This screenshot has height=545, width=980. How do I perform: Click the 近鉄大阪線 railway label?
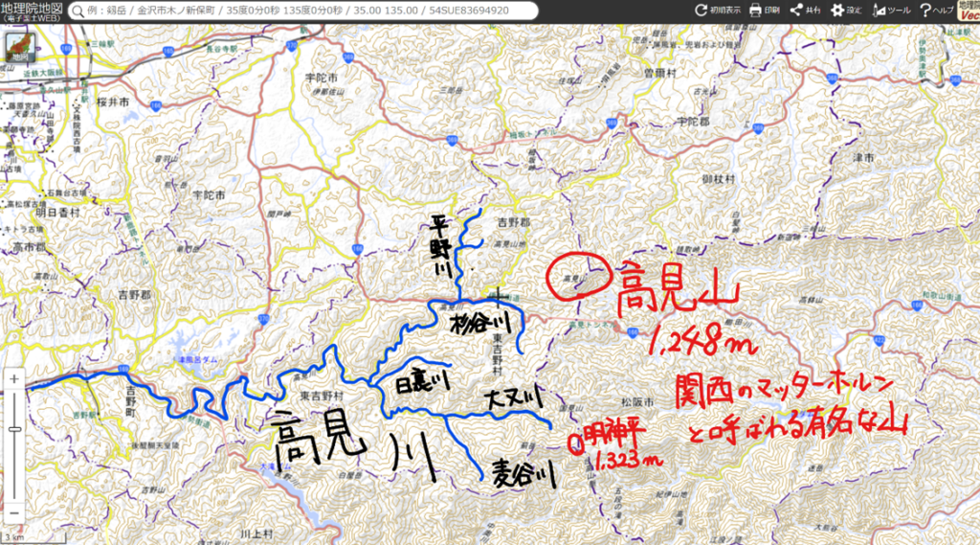(x=43, y=73)
